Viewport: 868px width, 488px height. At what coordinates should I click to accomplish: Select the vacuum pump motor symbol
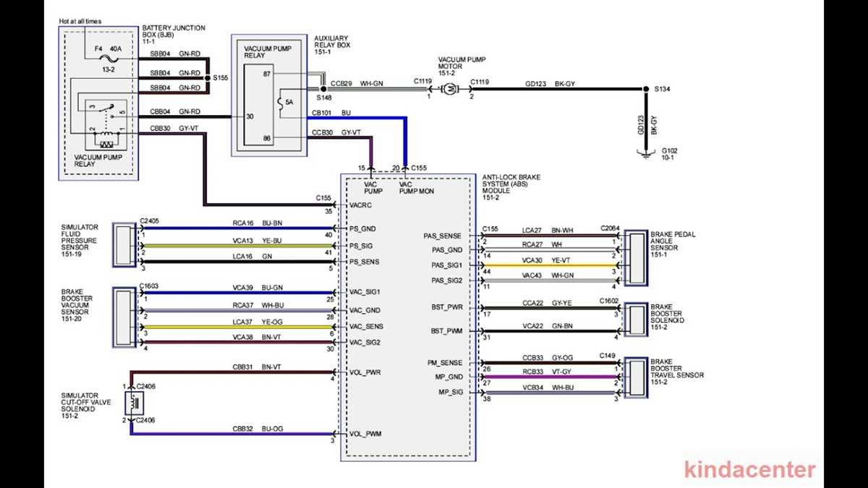[x=449, y=88]
